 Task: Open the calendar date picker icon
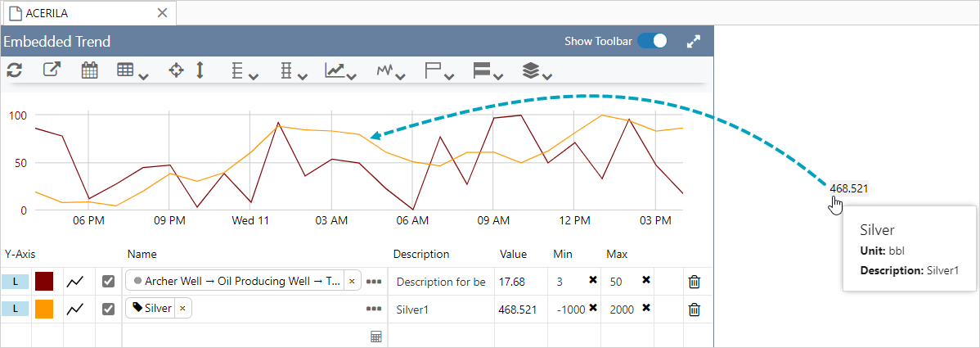click(x=90, y=70)
